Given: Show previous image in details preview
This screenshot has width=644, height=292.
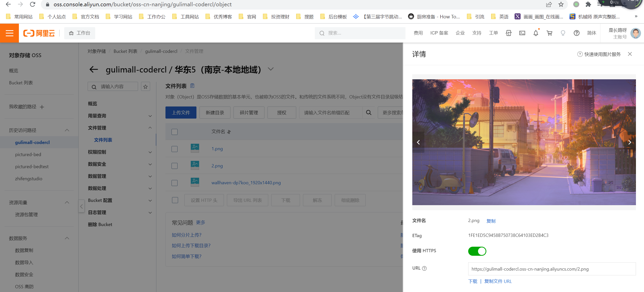Looking at the screenshot, I should click(418, 142).
